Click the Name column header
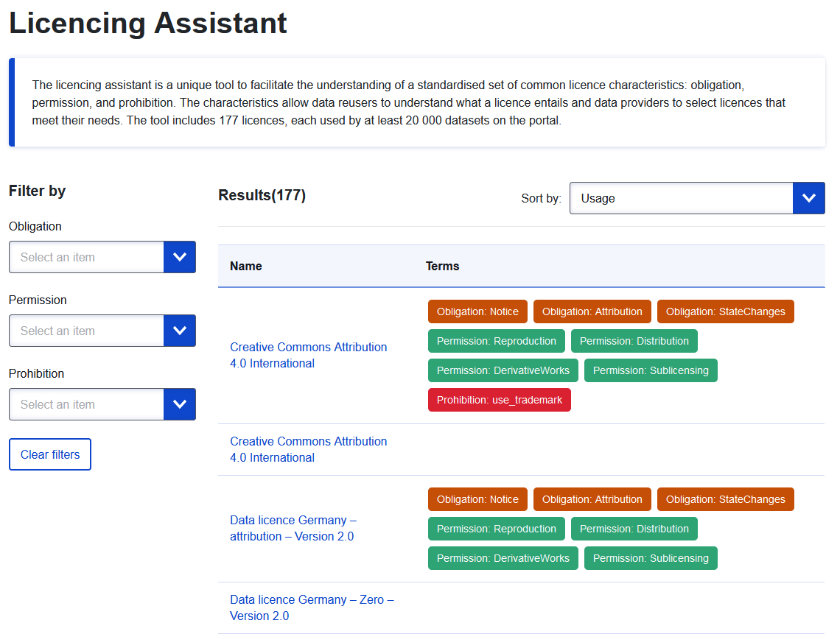The height and width of the screenshot is (634, 840). click(246, 266)
